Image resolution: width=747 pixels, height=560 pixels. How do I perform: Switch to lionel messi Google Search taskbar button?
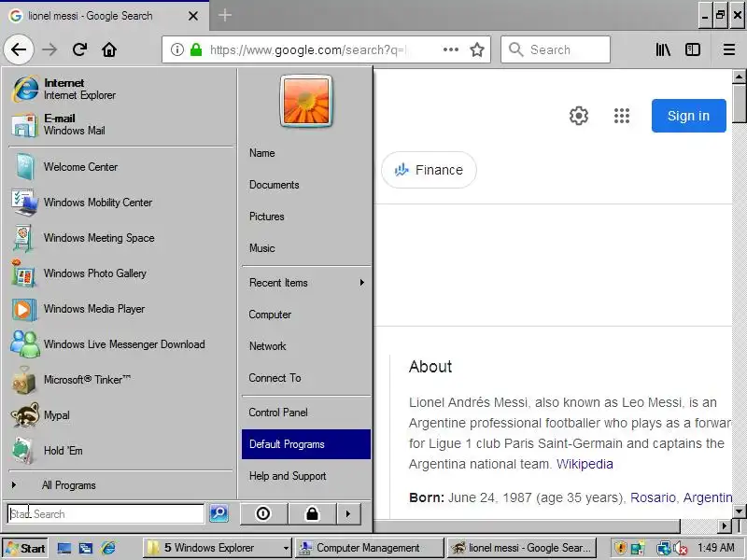[522, 548]
